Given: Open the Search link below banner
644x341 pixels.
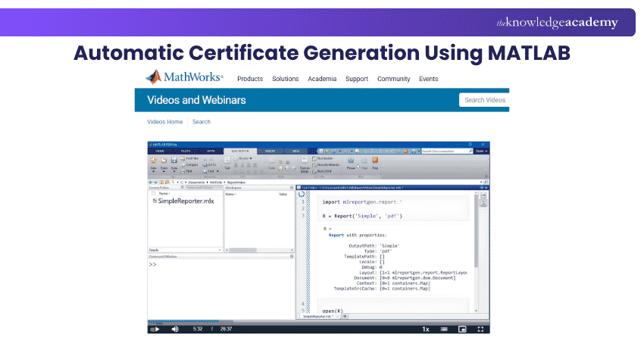Looking at the screenshot, I should pyautogui.click(x=202, y=122).
